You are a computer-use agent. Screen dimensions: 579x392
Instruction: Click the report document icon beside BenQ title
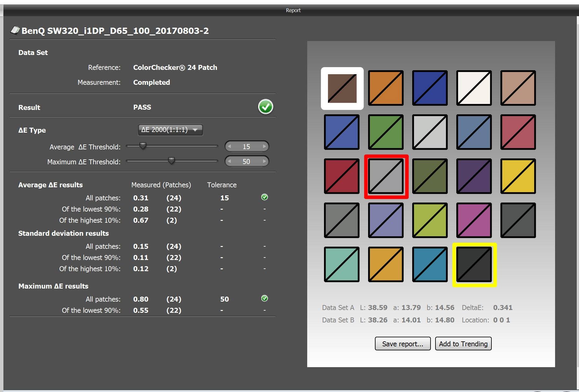(15, 30)
